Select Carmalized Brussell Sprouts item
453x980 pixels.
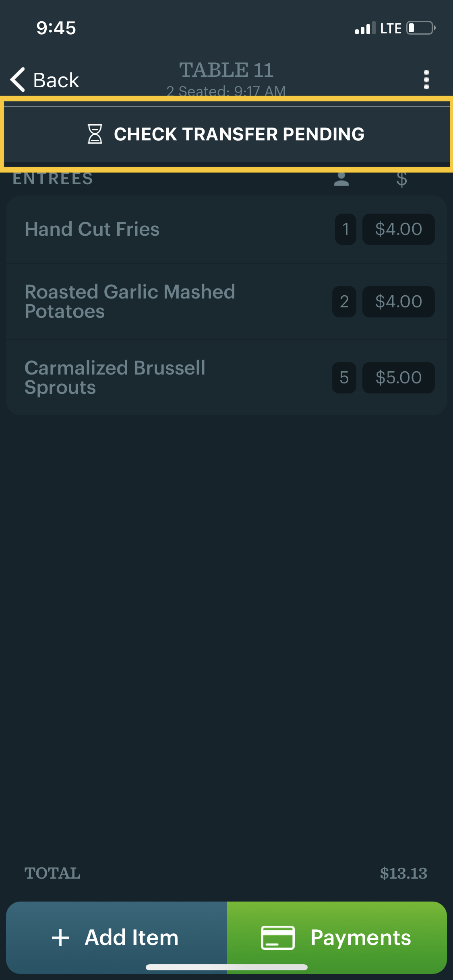coord(115,377)
